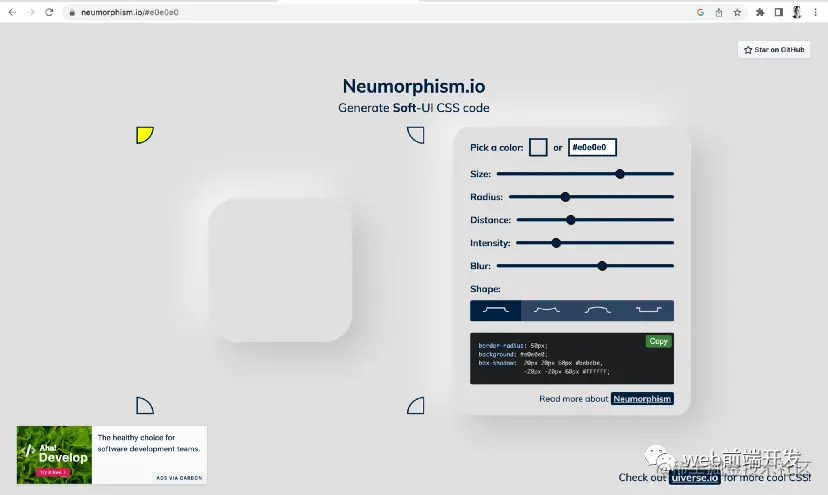The image size is (828, 495).
Task: Choose the convex shape option
Action: [597, 311]
